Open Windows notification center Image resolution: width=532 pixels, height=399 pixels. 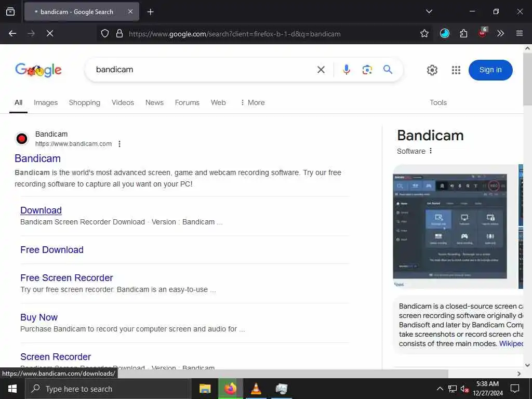click(x=515, y=389)
